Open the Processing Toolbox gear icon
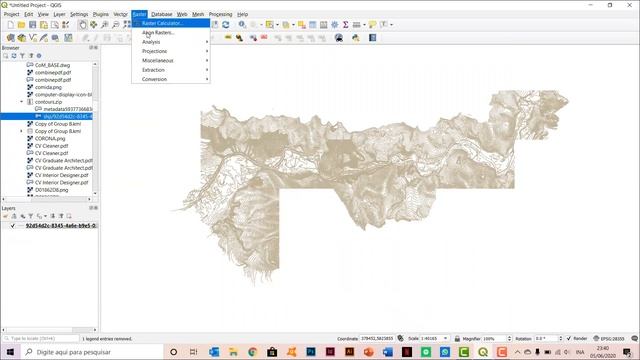The height and width of the screenshot is (360, 640). pos(335,25)
